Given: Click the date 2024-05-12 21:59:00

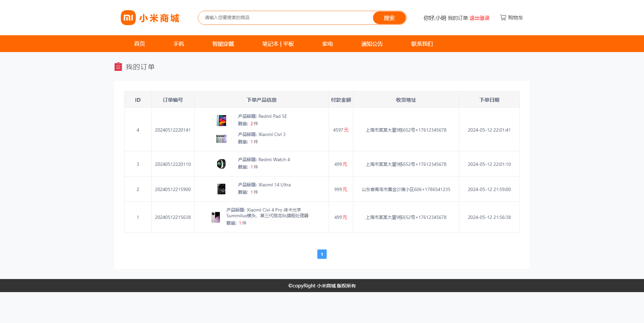Looking at the screenshot, I should pyautogui.click(x=489, y=189).
